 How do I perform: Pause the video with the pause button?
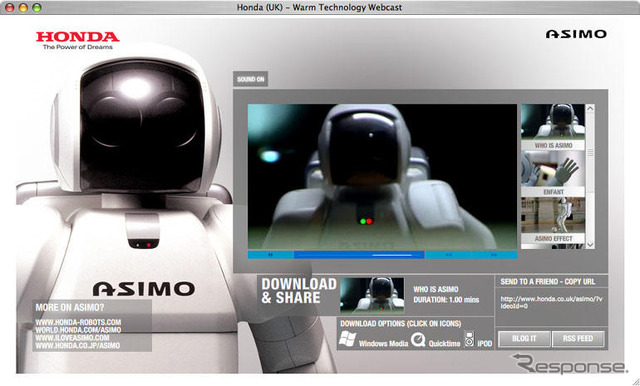[270, 255]
